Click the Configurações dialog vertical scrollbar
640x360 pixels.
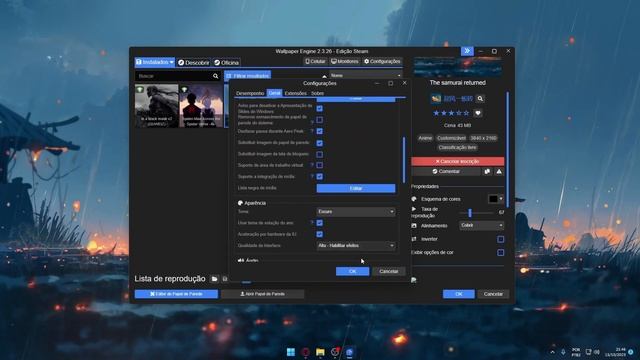click(404, 159)
